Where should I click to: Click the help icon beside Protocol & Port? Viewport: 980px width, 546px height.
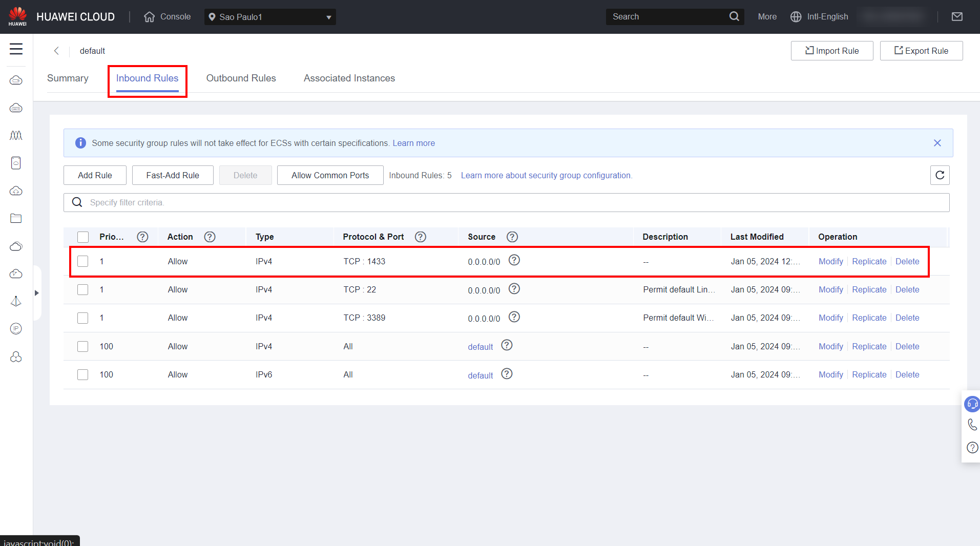coord(420,237)
